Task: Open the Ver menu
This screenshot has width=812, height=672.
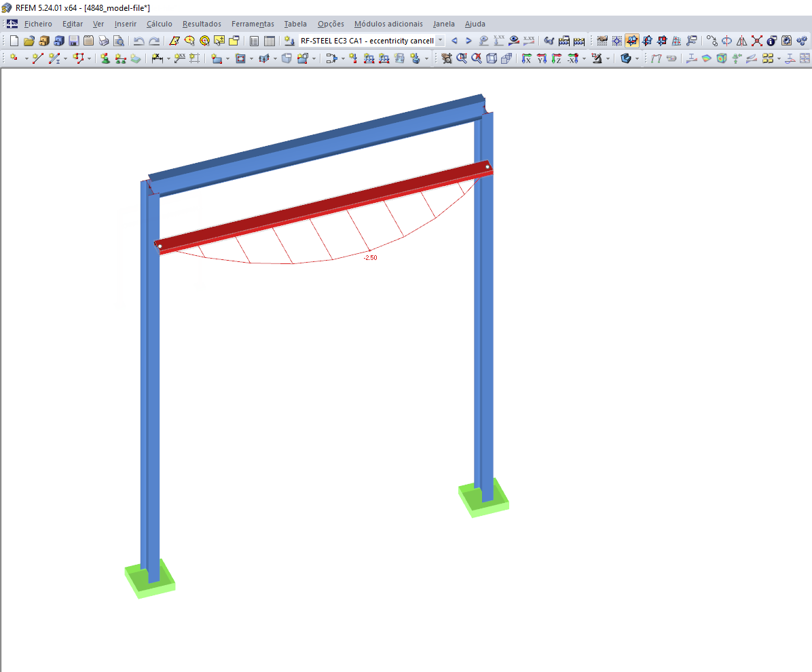Action: pyautogui.click(x=98, y=24)
